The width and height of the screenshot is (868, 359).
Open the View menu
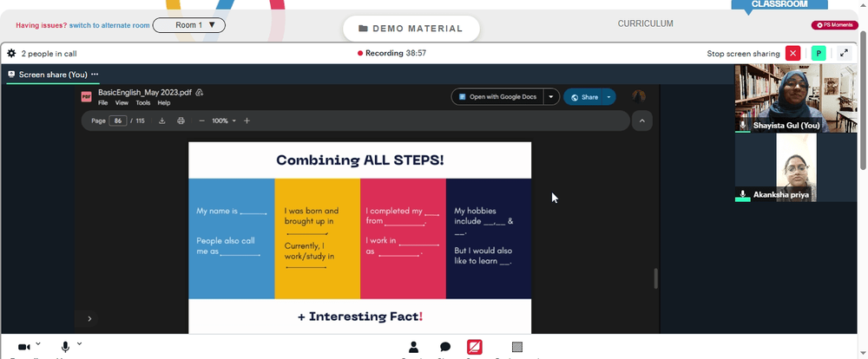point(122,103)
